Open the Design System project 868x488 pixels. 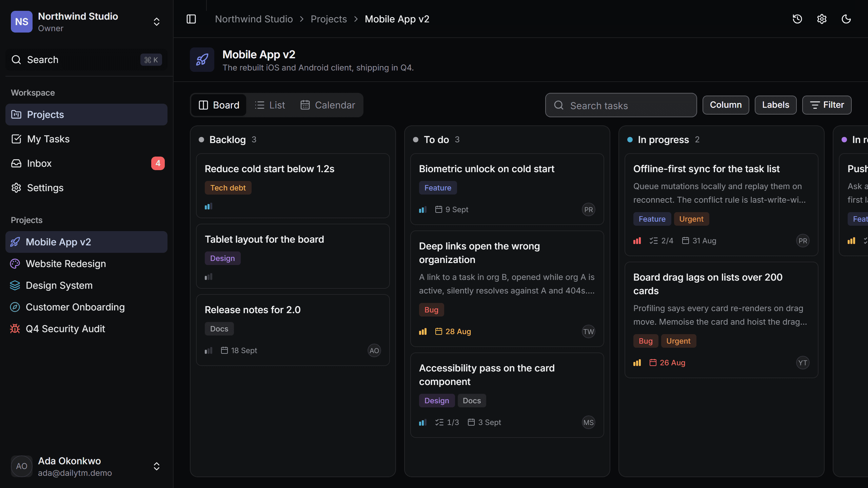tap(86, 285)
